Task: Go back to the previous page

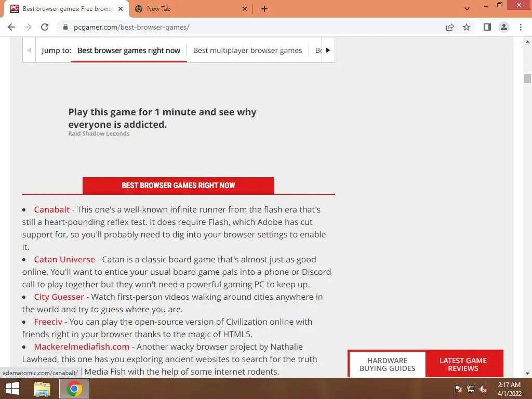Action: coord(11,27)
